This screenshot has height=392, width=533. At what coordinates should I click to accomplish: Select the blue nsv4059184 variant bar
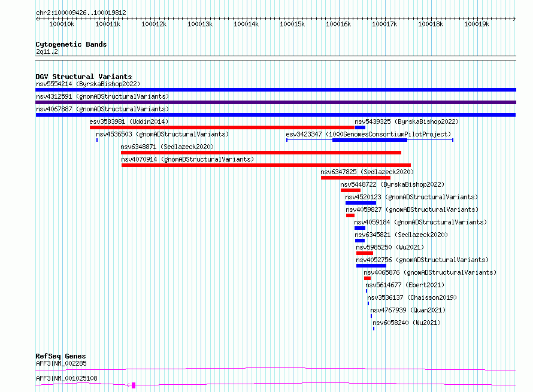[360, 228]
